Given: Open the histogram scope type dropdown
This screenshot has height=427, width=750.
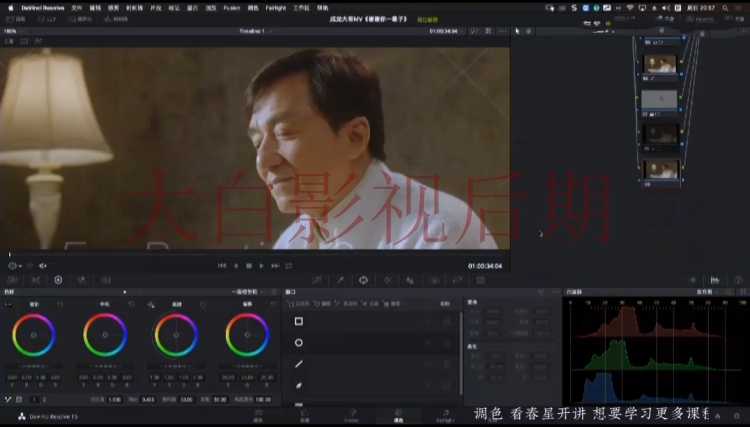Looking at the screenshot, I should click(707, 292).
